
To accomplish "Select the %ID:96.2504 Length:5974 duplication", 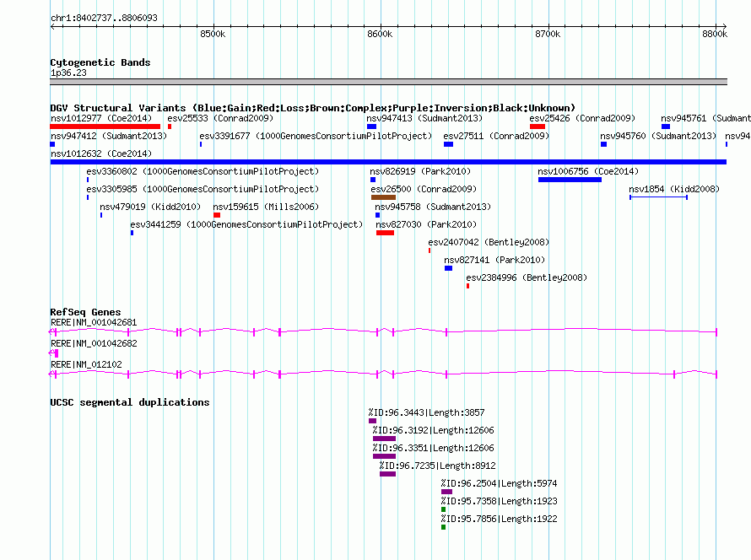I will coord(499,483).
